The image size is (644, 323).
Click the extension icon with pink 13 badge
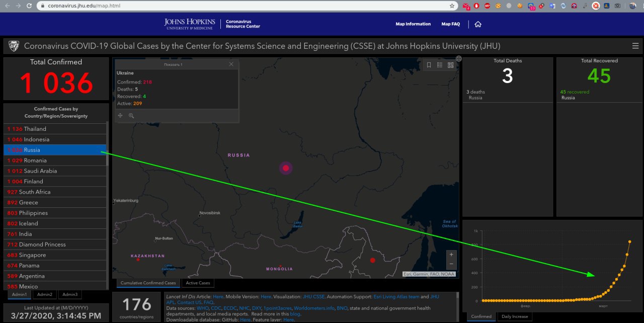point(532,6)
